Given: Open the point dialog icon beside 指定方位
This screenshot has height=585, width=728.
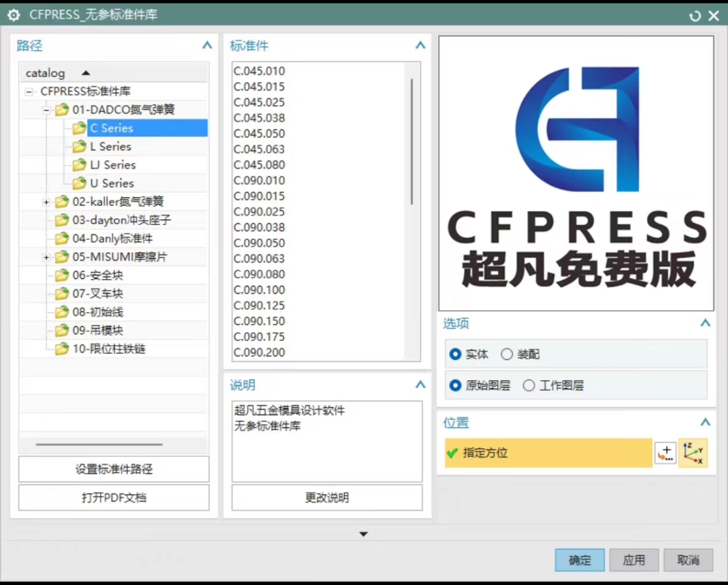Looking at the screenshot, I should (x=665, y=453).
